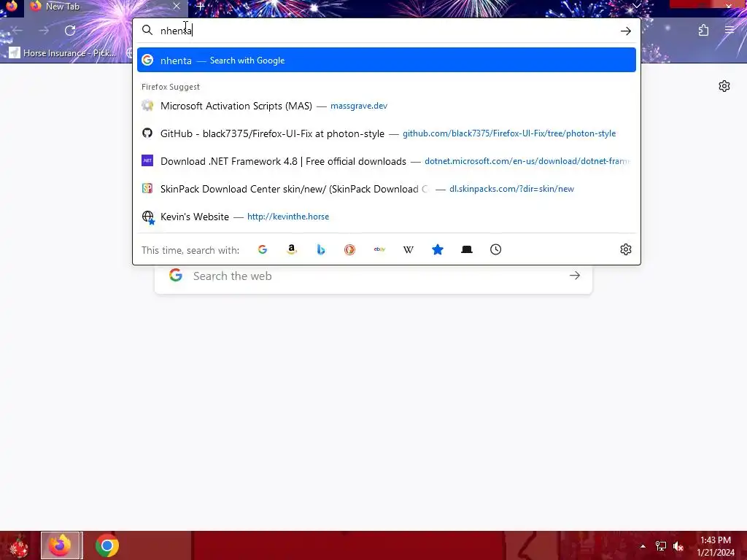Image resolution: width=747 pixels, height=560 pixels.
Task: Click the 'Search the web' box
Action: click(x=373, y=276)
